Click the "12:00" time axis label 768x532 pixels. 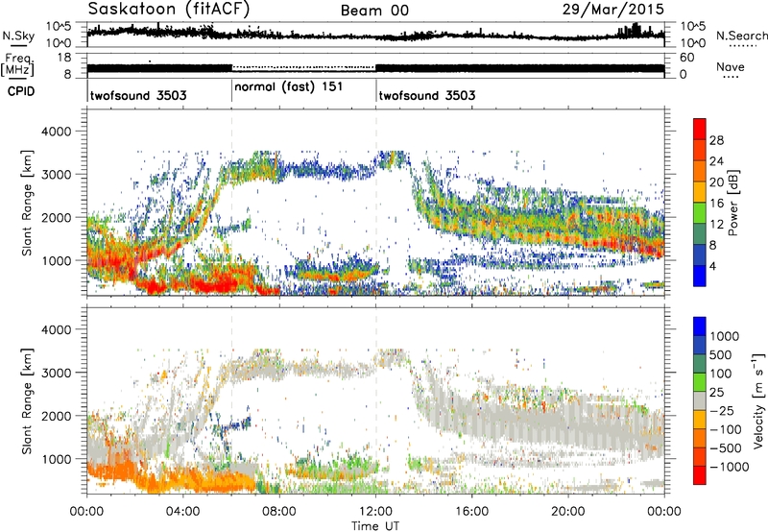375,512
